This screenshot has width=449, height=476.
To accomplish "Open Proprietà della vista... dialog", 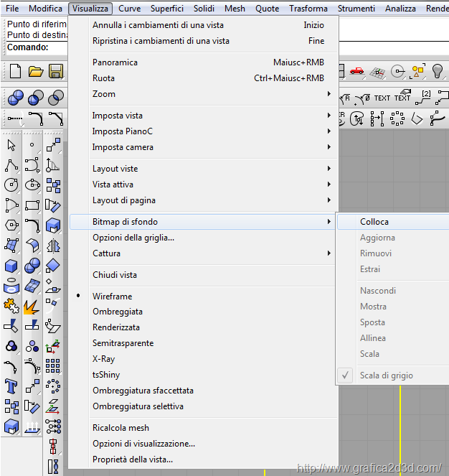I will 133,459.
